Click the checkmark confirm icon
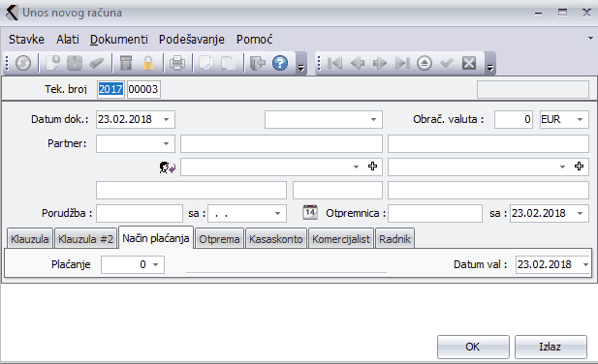Image resolution: width=598 pixels, height=364 pixels. click(447, 63)
